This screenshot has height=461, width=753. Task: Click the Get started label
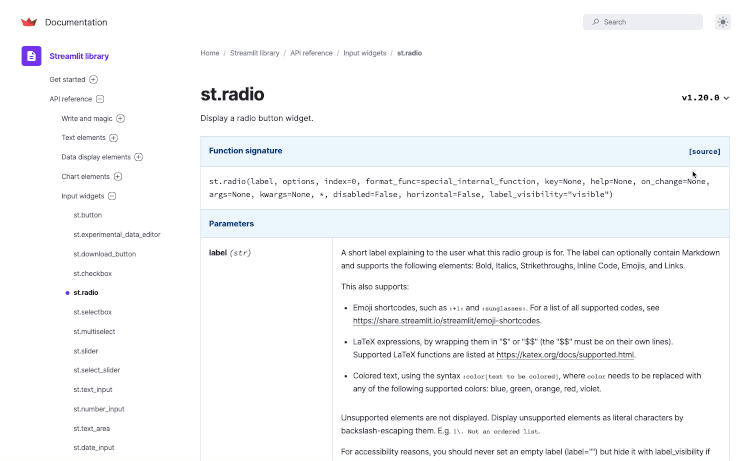point(67,80)
